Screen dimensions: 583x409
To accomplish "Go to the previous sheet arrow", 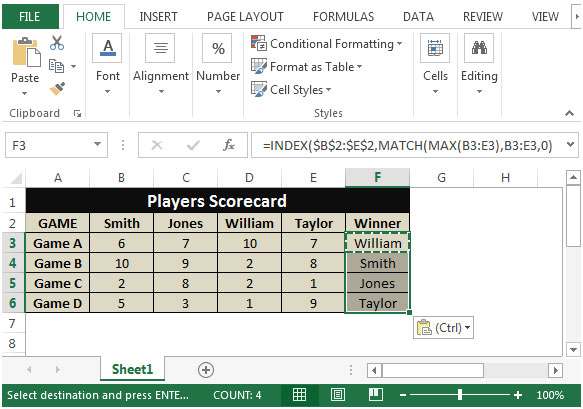I will 29,370.
